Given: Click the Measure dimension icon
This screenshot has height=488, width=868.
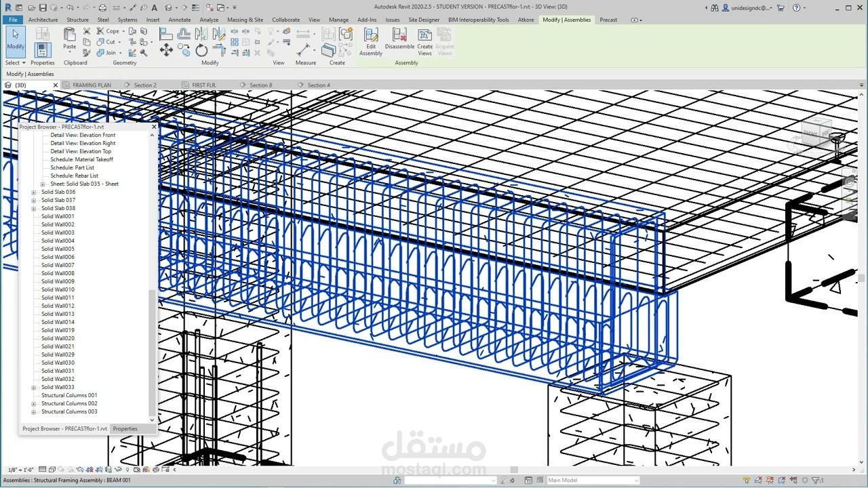Looking at the screenshot, I should tap(304, 50).
